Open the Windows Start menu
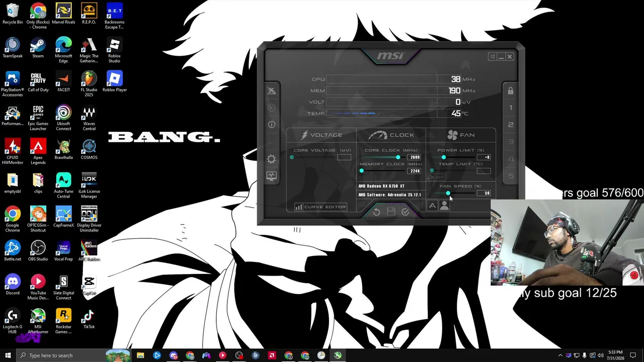Screen dimensions: 644x362 click(x=8, y=355)
